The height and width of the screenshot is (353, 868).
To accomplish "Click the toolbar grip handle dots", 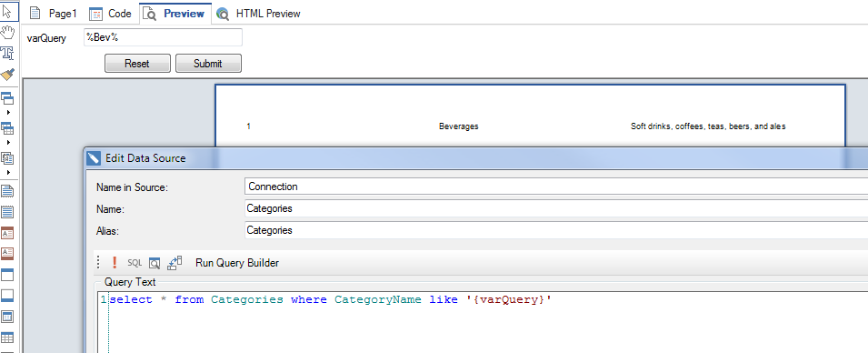I will click(98, 262).
